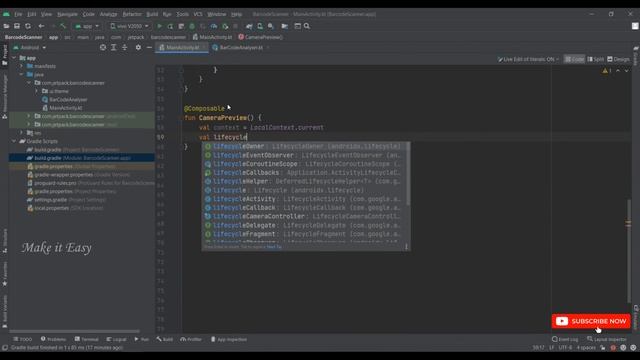Choose LifecycleOwner from autocomplete list
The image size is (640, 360).
[x=304, y=146]
